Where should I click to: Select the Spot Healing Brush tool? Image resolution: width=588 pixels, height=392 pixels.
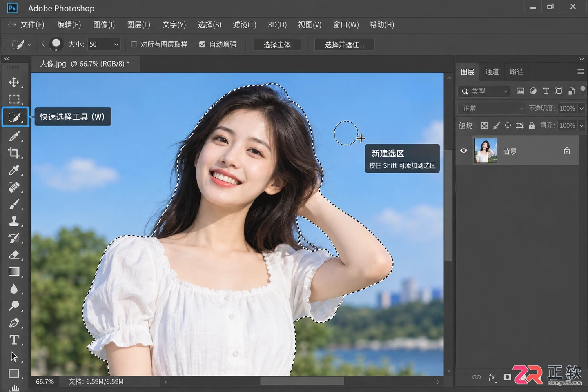(x=14, y=187)
